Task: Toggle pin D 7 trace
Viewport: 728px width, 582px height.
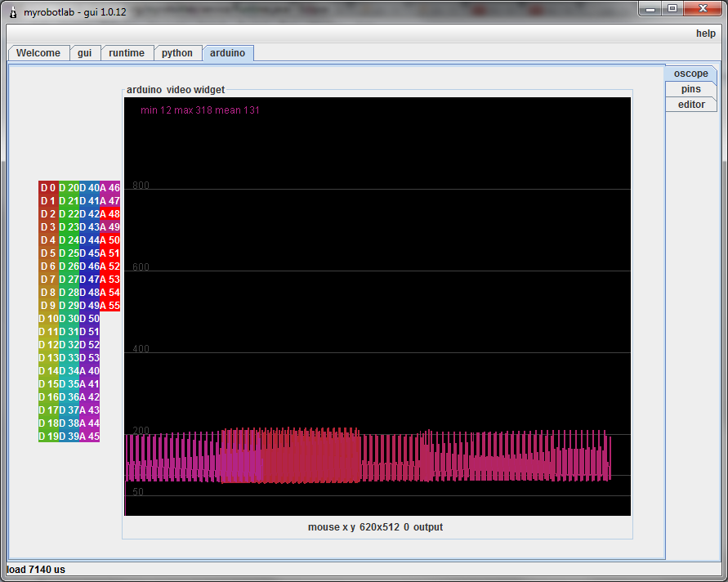Action: click(x=48, y=280)
